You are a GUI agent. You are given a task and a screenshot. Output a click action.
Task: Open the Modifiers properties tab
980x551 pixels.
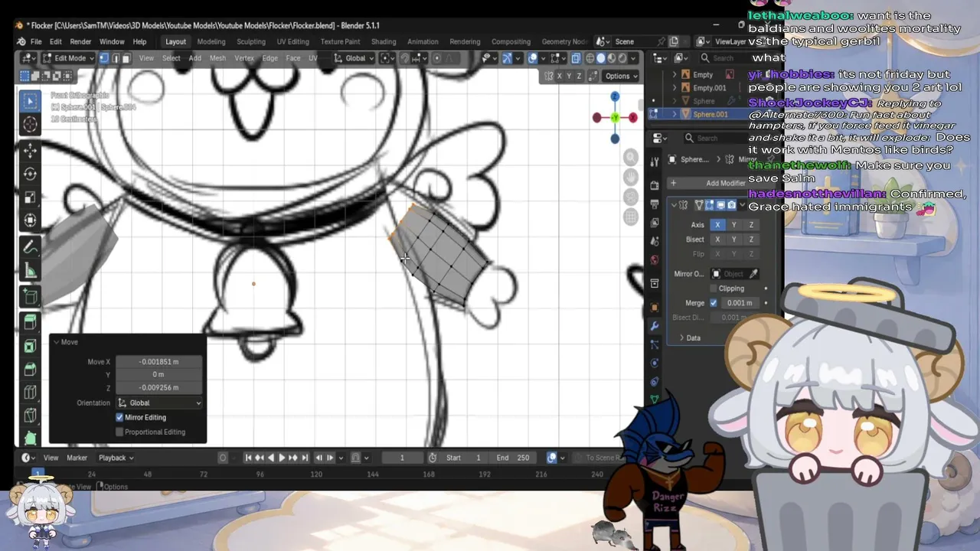pyautogui.click(x=655, y=326)
